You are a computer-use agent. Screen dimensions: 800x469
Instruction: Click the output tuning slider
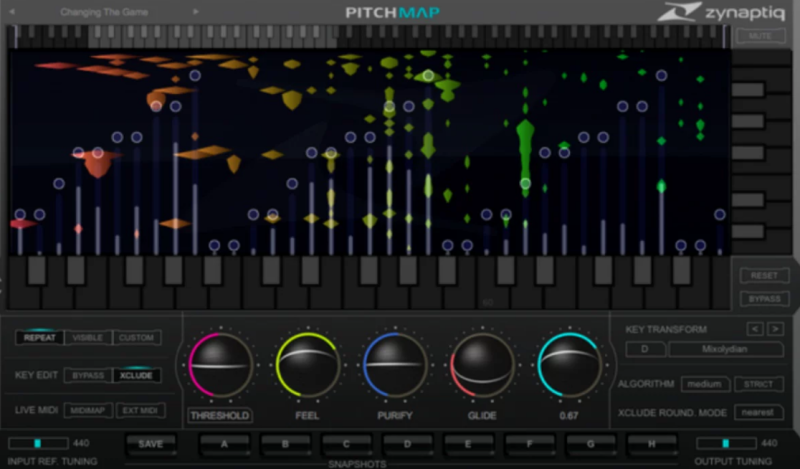pos(726,443)
